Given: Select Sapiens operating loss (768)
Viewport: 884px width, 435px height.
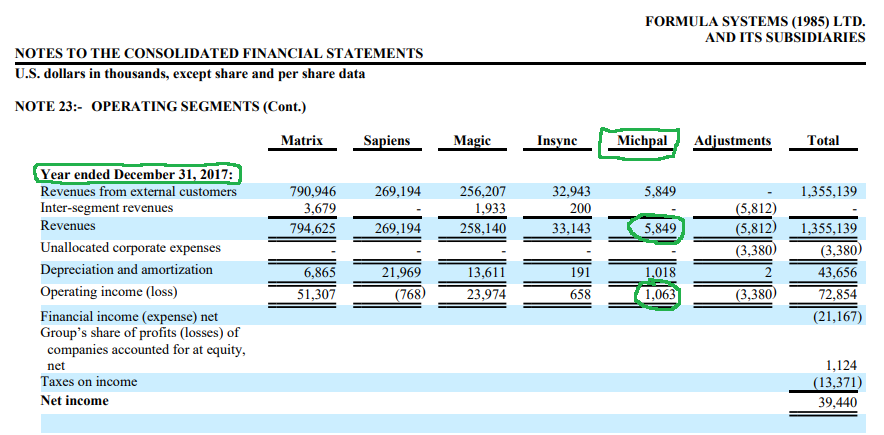Looking at the screenshot, I should coord(409,294).
